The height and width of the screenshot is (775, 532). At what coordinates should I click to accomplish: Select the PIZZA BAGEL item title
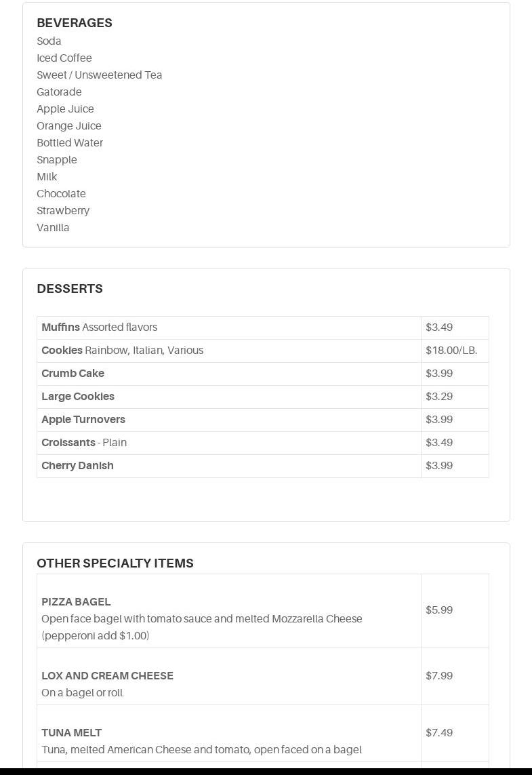click(76, 602)
